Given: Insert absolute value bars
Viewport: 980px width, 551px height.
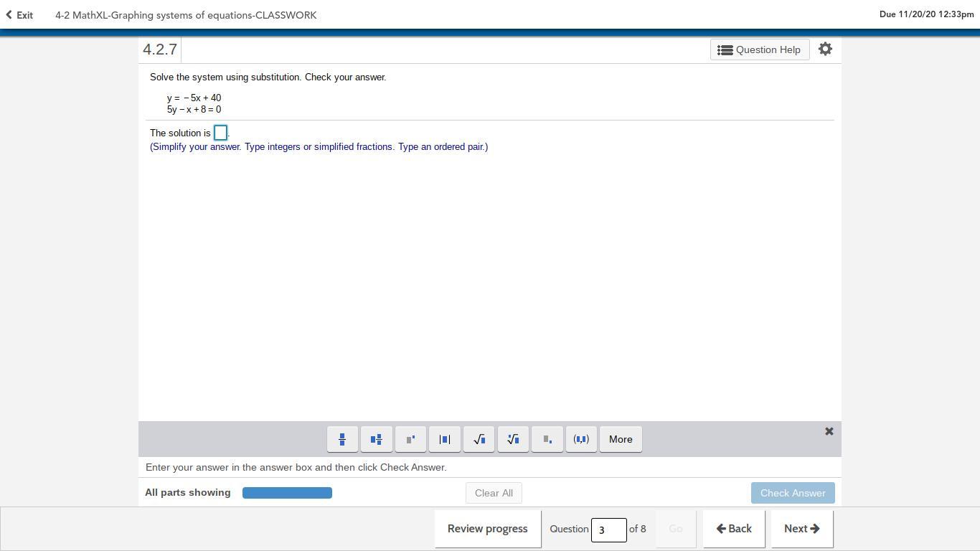Looking at the screenshot, I should point(445,439).
